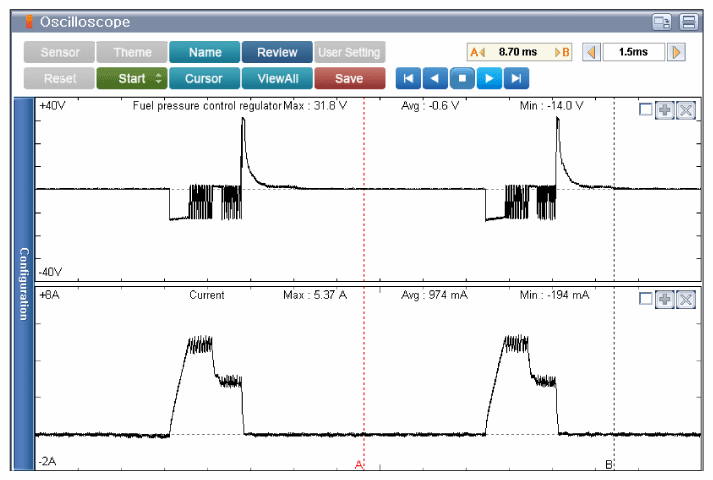Close the fuel pressure voltage channel
The width and height of the screenshot is (713, 480).
click(x=685, y=110)
